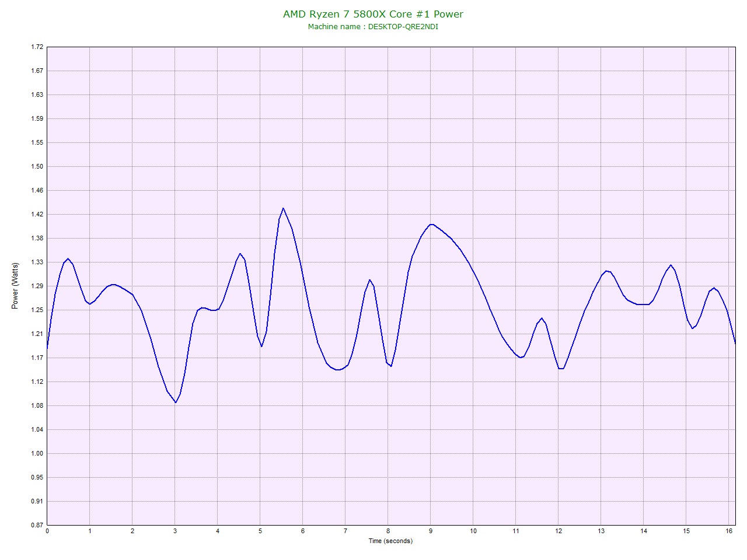Viewport: 747px width, 560px height.
Task: Click the 1.17 y-axis value
Action: (37, 358)
